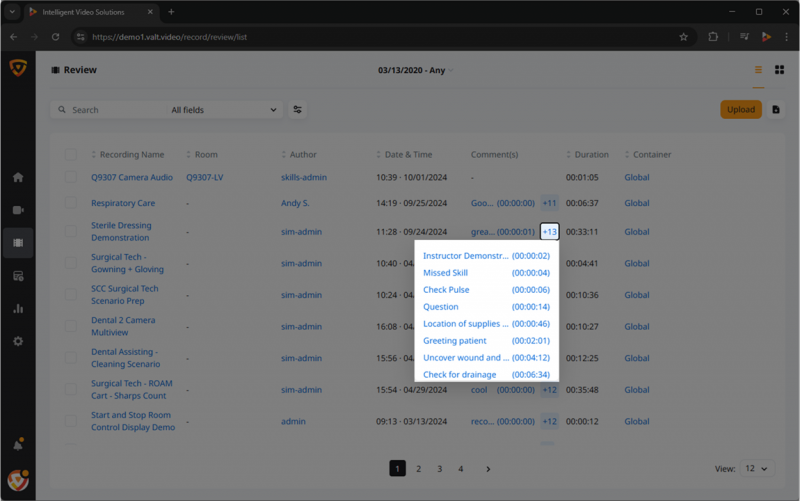
Task: Open the camera Observe sidebar icon
Action: [18, 210]
